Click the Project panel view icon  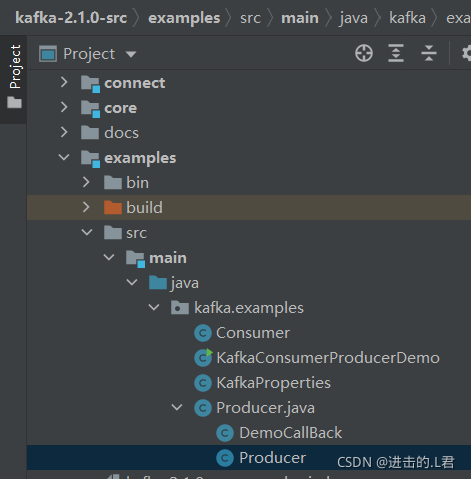pos(48,54)
